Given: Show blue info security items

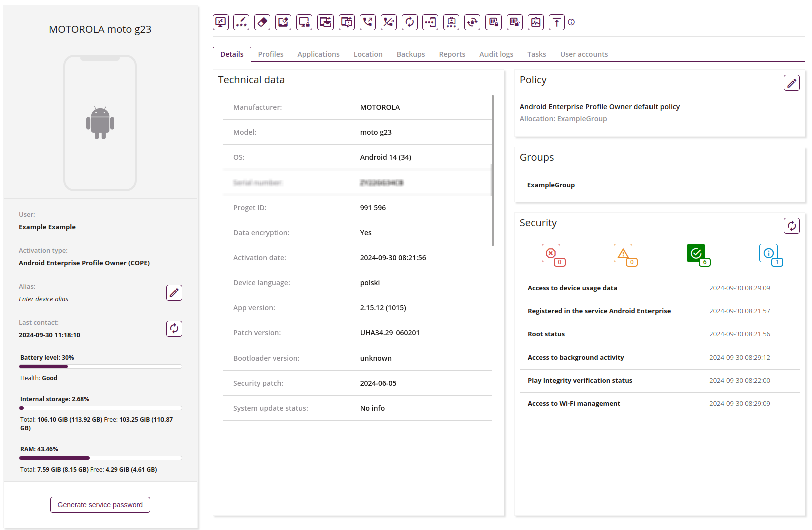Looking at the screenshot, I should 771,255.
